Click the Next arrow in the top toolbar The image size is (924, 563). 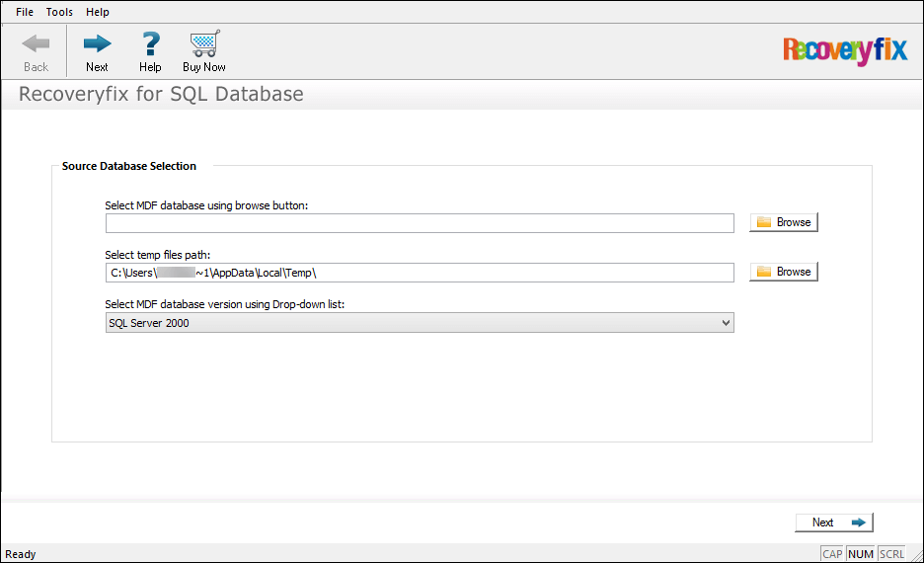coord(97,52)
